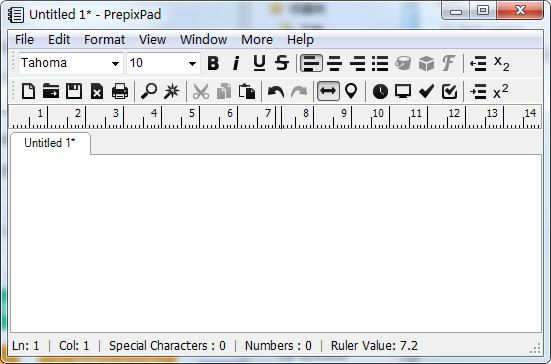Center align the text
The height and width of the screenshot is (364, 551).
point(334,64)
